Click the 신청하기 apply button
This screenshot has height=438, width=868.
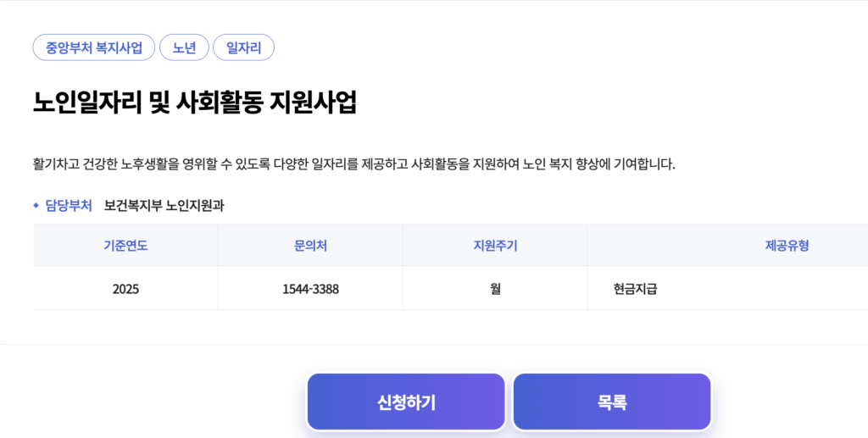(406, 402)
